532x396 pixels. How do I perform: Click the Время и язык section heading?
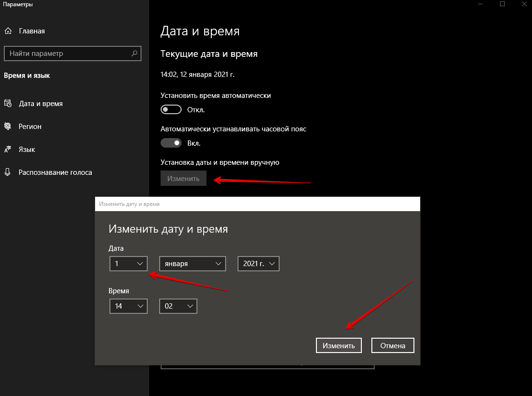27,75
